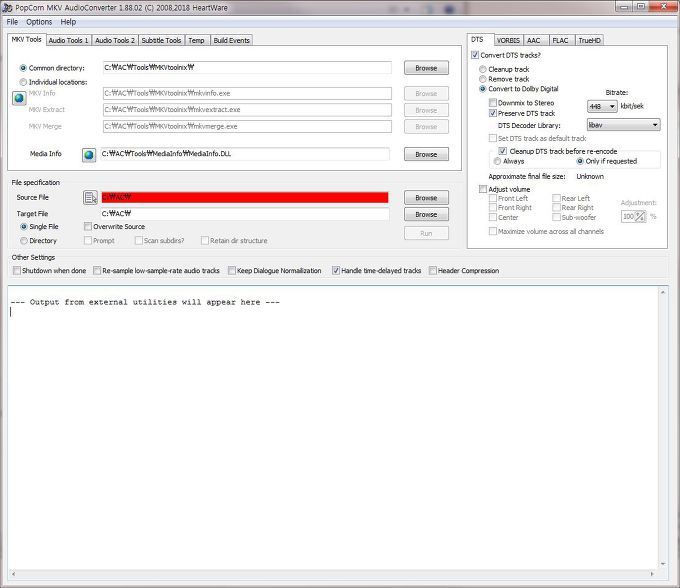Click the globe icon beside MKV Info

point(19,98)
